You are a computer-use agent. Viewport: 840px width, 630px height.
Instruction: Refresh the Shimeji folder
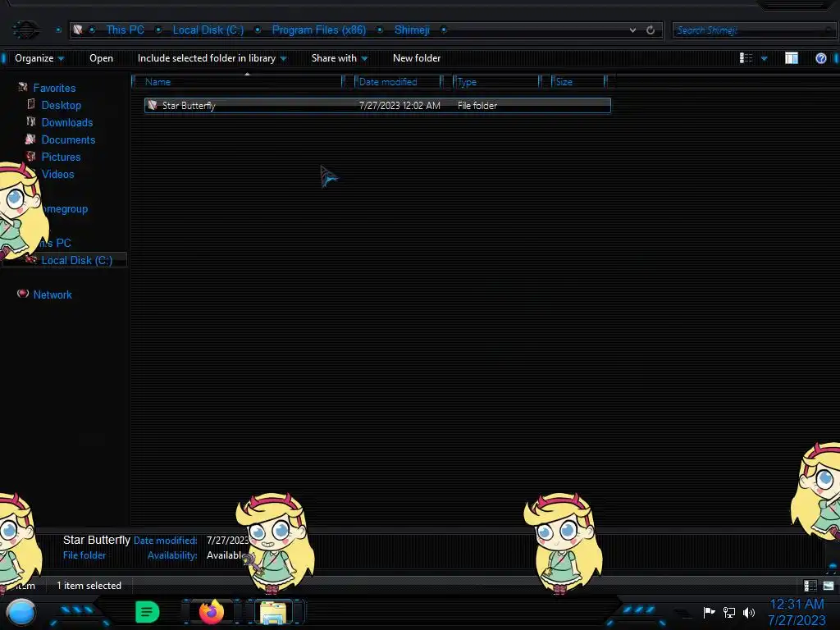(651, 30)
